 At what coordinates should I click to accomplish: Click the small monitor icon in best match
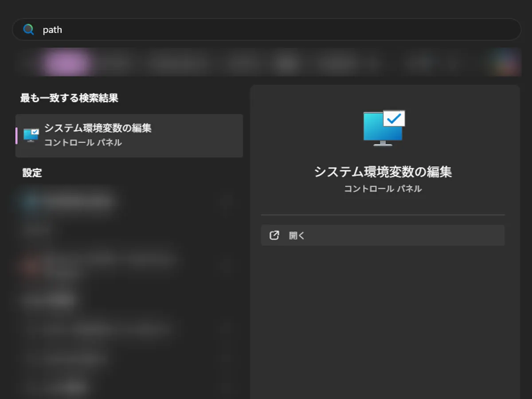coord(31,135)
